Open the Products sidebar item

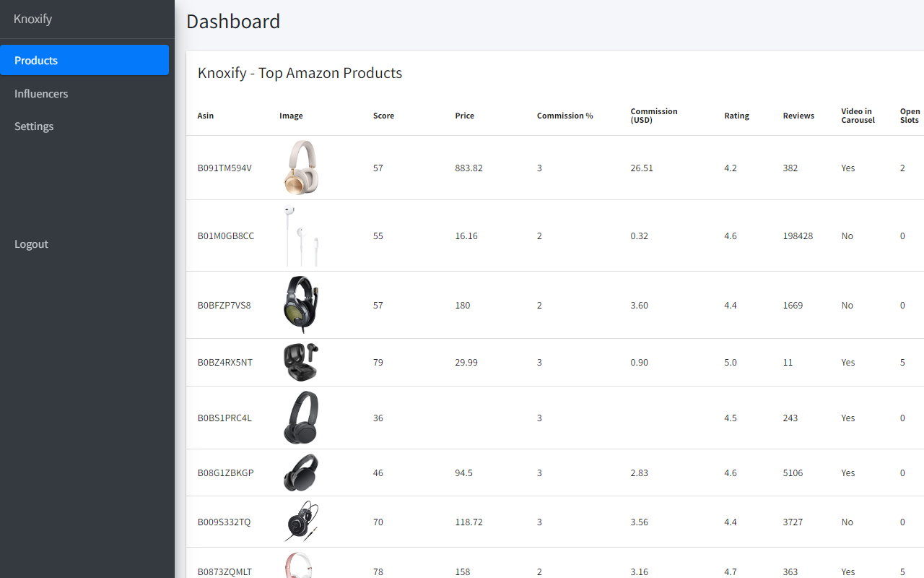click(84, 60)
